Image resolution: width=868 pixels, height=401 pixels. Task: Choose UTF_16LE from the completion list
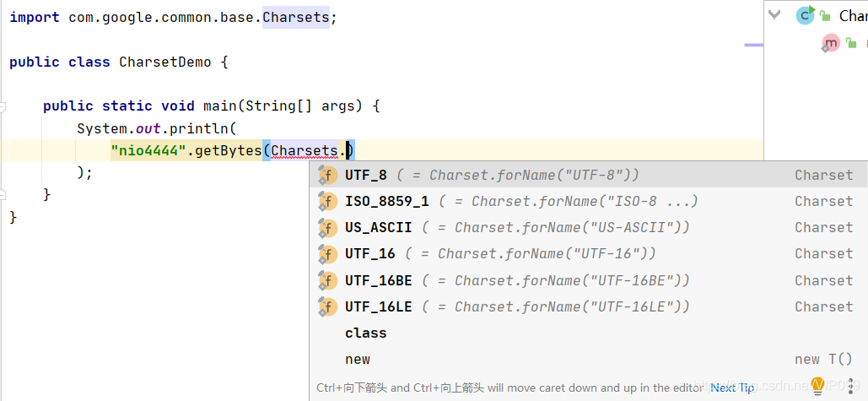point(587,306)
